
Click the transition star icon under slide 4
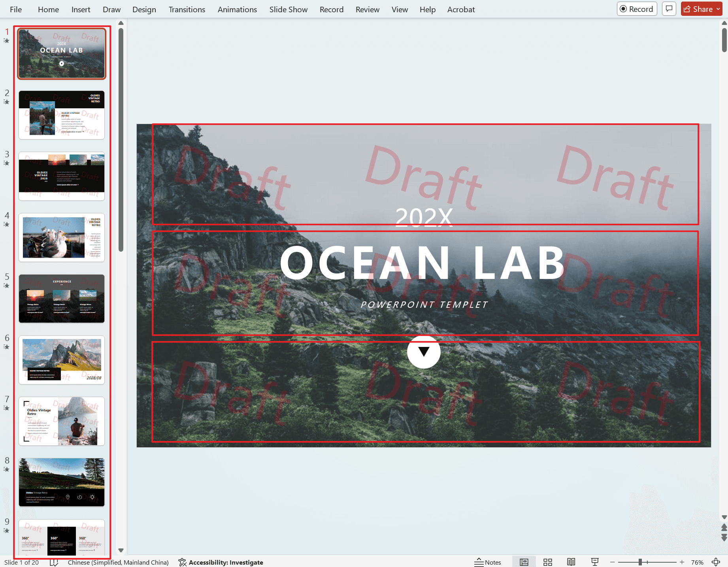6,224
